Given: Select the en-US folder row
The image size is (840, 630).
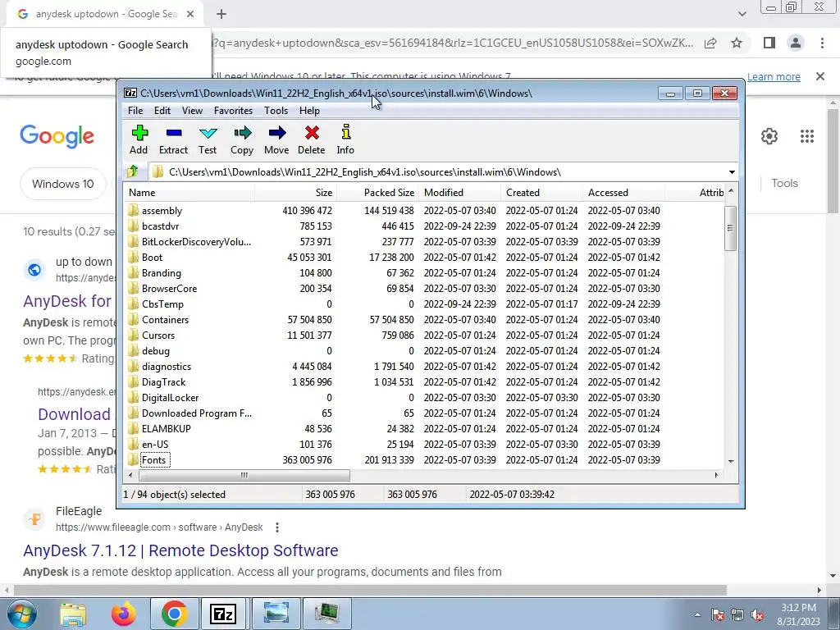Looking at the screenshot, I should pos(425,444).
